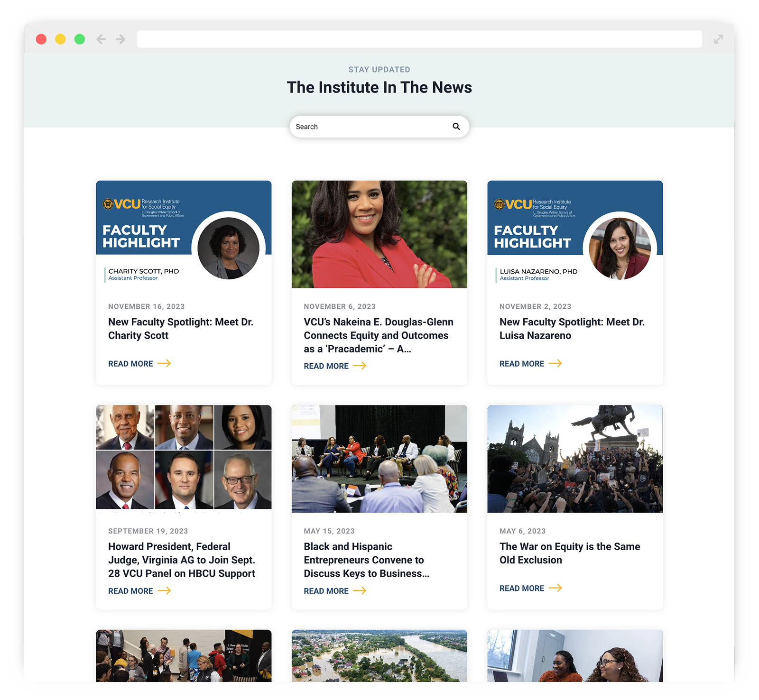Open Read More for Howard President article

[130, 591]
